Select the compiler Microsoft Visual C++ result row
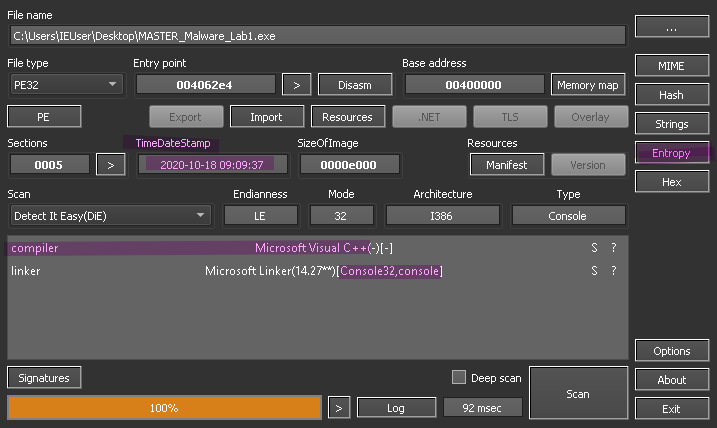This screenshot has width=717, height=428. pos(317,248)
